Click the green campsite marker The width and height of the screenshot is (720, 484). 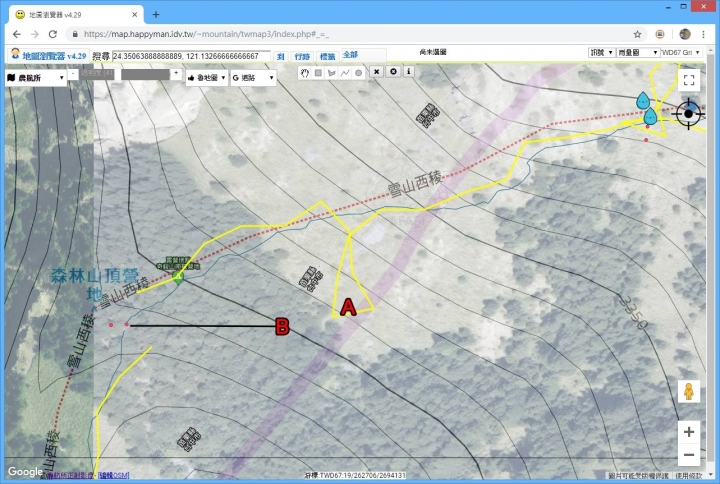178,277
